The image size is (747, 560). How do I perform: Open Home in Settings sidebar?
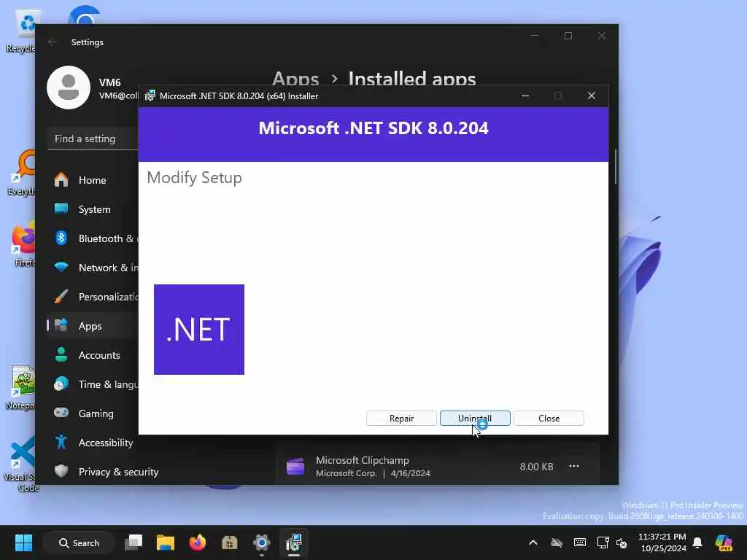[x=93, y=180]
